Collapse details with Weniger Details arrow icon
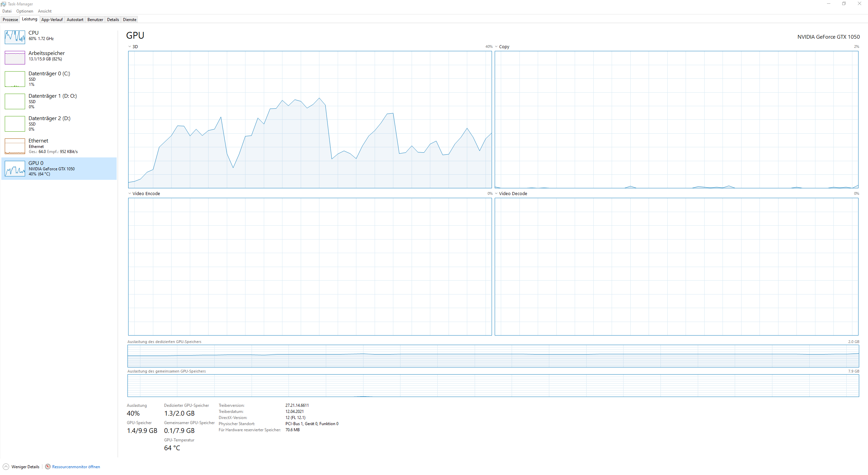 (x=6, y=467)
